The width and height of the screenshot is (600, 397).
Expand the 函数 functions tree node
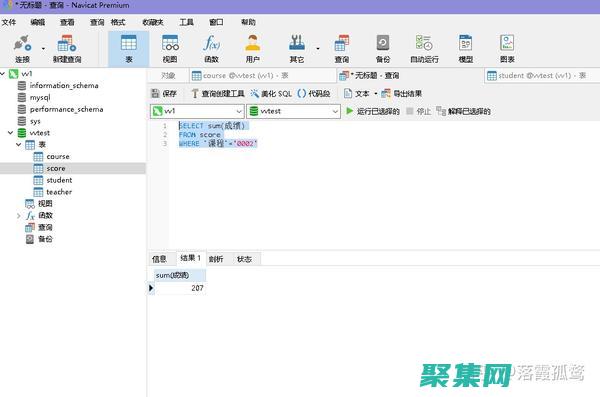(18, 216)
